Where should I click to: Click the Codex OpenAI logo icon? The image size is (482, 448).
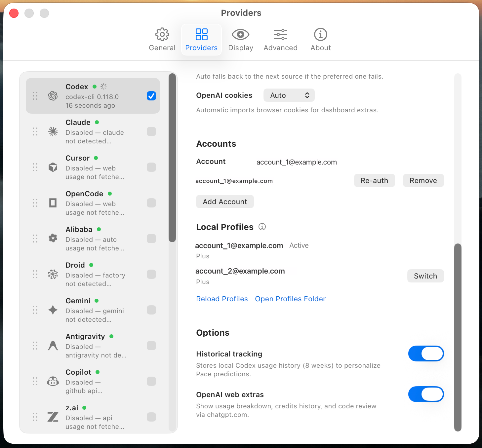tap(53, 96)
